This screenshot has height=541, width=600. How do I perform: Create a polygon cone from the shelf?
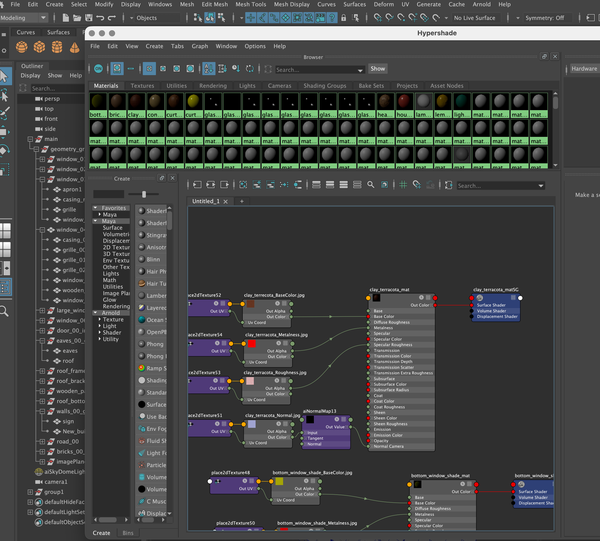(75, 47)
